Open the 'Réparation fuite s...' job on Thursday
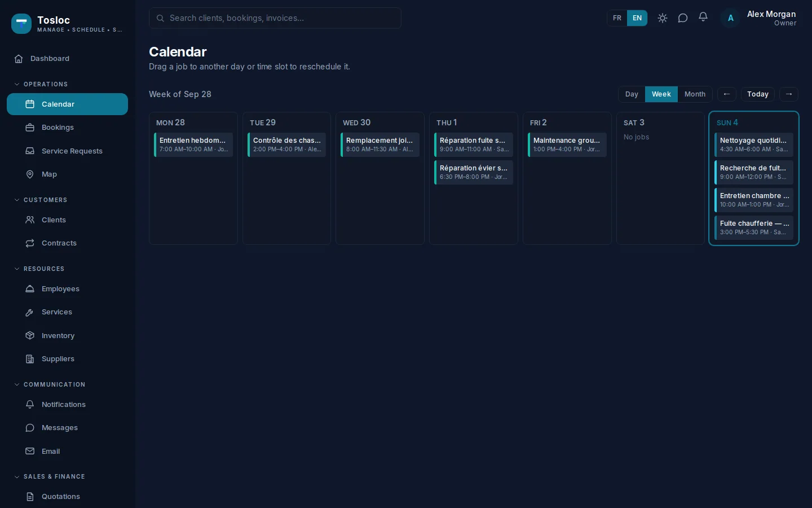Image resolution: width=812 pixels, height=508 pixels. click(474, 145)
